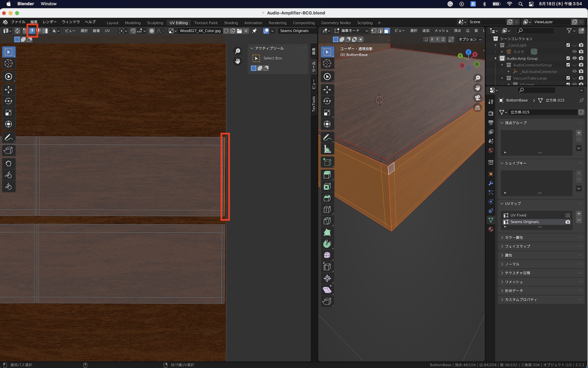Set UV Fixed as active render UV map
Image resolution: width=588 pixels, height=368 pixels.
click(568, 215)
